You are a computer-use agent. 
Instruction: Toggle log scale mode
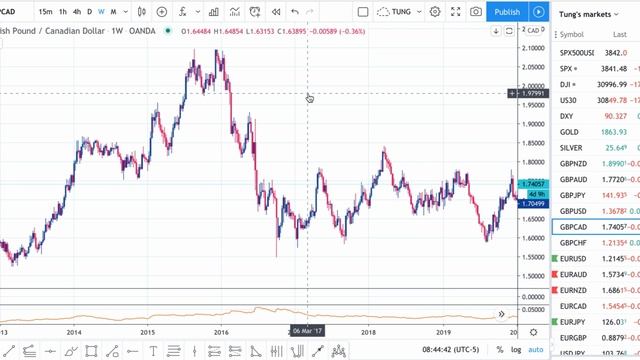[x=516, y=350]
